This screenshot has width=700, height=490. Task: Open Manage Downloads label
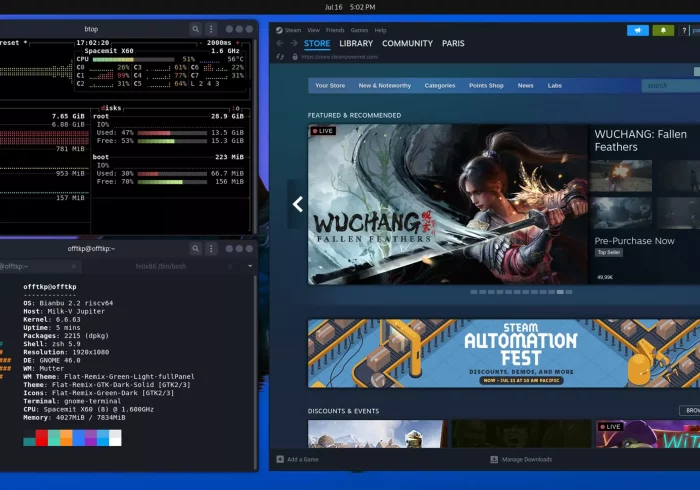coord(527,459)
